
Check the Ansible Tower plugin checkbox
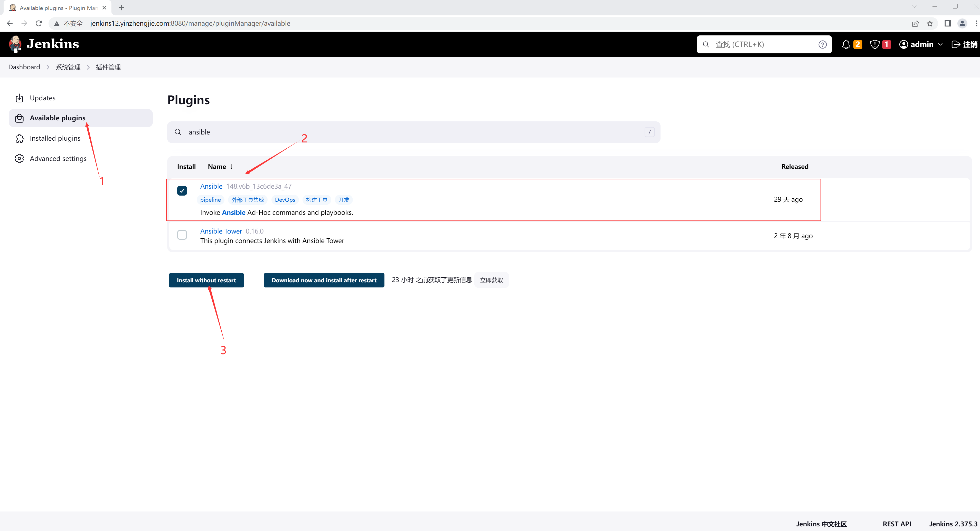182,235
